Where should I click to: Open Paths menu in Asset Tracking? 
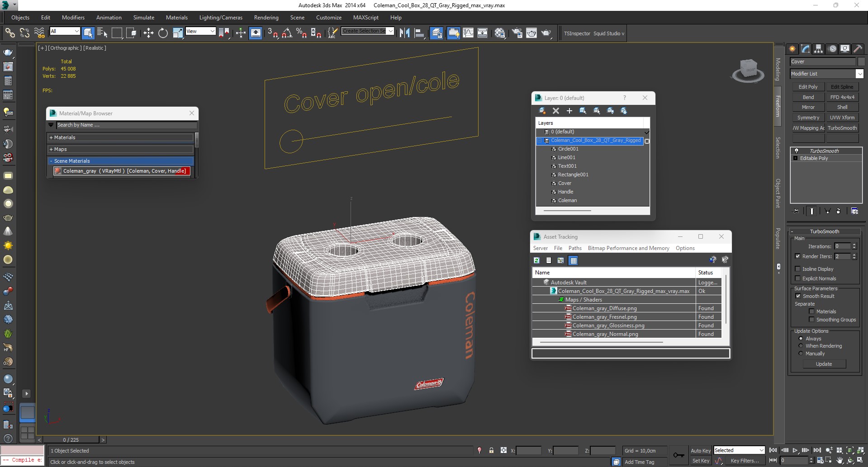575,248
